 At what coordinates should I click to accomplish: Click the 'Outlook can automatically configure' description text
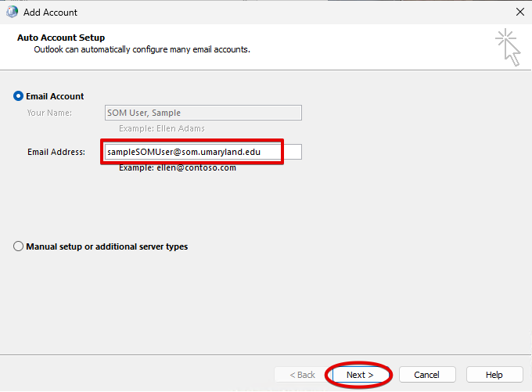pyautogui.click(x=141, y=49)
